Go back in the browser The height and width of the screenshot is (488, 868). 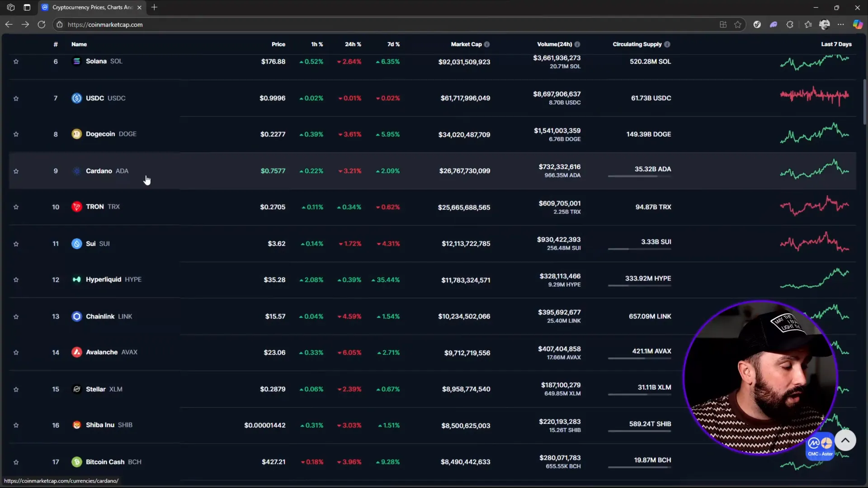[x=9, y=24]
